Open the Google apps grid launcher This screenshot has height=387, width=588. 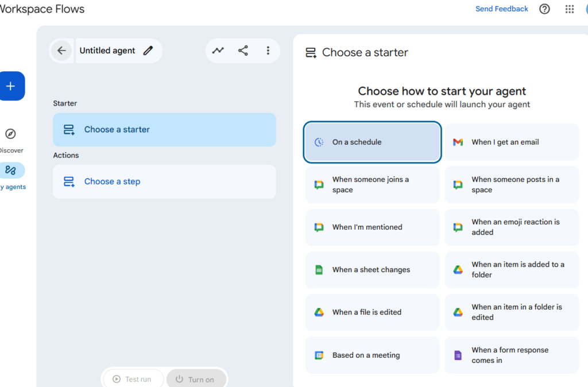569,9
